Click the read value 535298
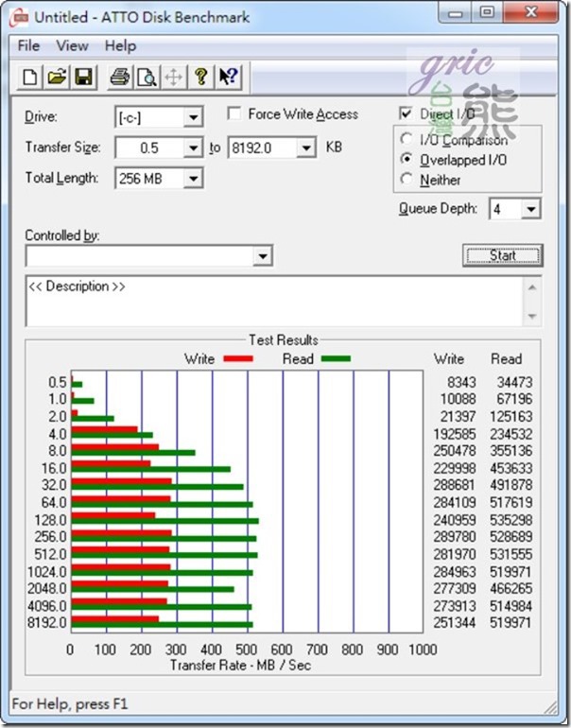Screen dimensions: 571x728 point(510,520)
